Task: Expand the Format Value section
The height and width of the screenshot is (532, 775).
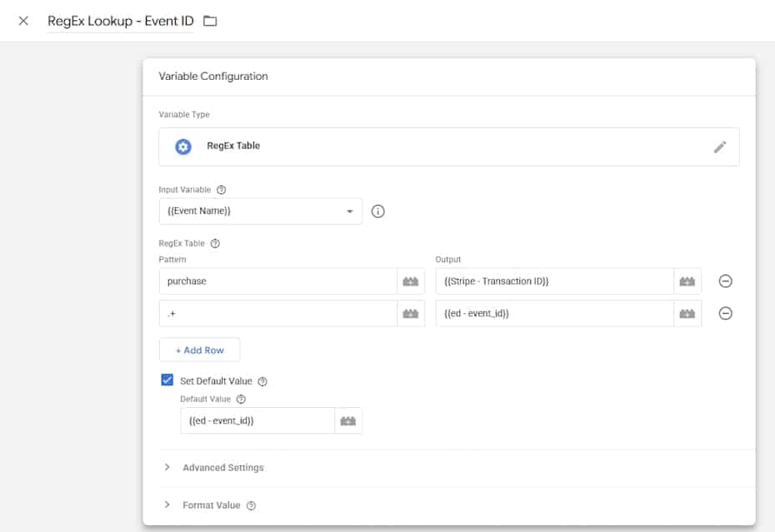Action: (211, 505)
